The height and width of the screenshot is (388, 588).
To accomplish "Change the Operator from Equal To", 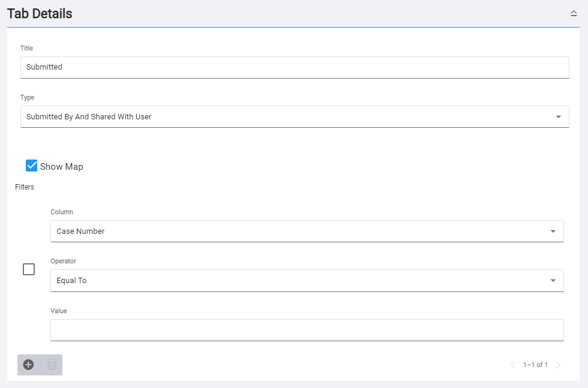I will point(307,280).
